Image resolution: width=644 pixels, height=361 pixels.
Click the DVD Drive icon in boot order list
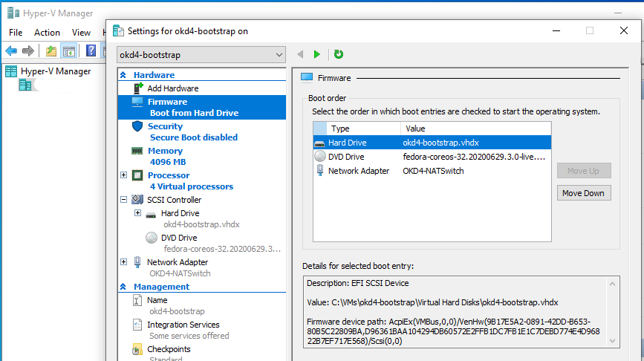pyautogui.click(x=320, y=157)
